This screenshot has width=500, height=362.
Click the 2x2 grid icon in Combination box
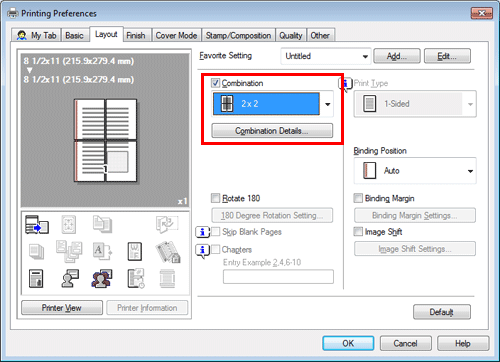pos(227,104)
